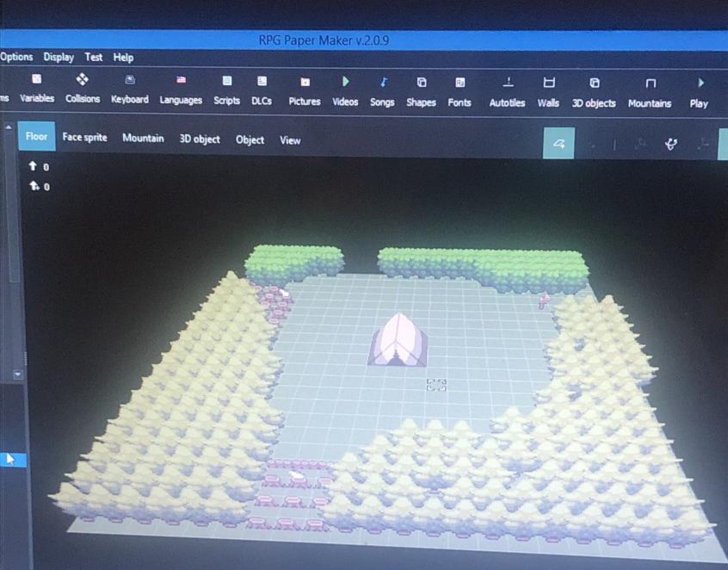Open the Mountains manager
This screenshot has height=570, width=728.
[x=650, y=95]
